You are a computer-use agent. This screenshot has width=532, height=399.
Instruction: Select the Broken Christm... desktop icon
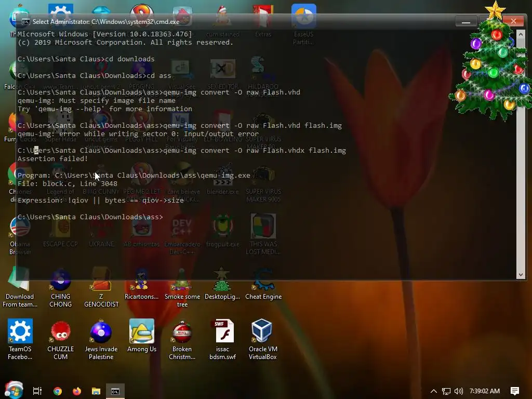click(182, 339)
